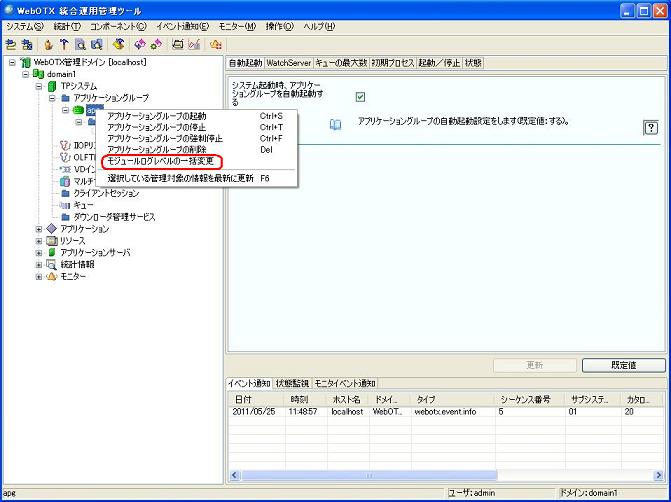
Task: Click the アプリケーション diamond icon in tree
Action: click(x=52, y=228)
